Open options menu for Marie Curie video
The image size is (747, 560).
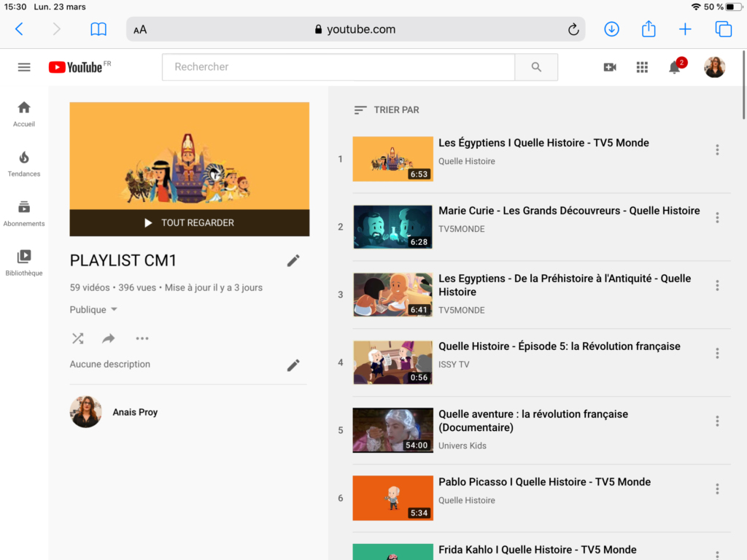[x=717, y=217]
